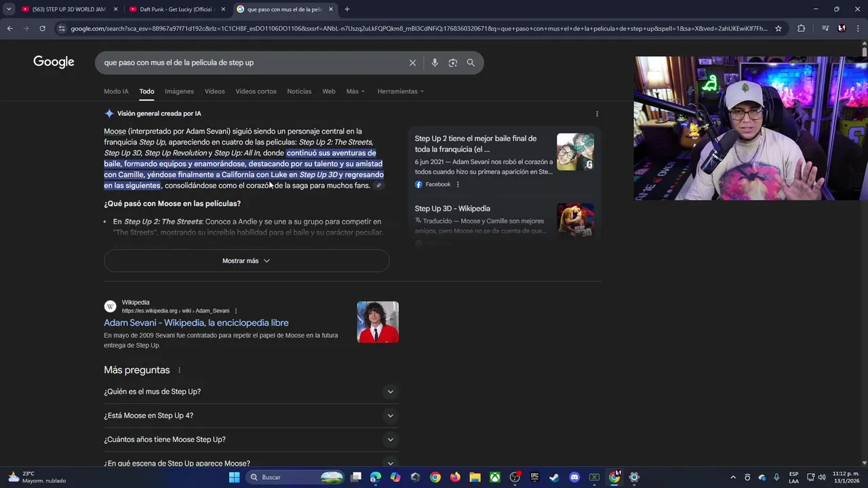Select the 'Videos cortos' tab

pyautogui.click(x=256, y=91)
